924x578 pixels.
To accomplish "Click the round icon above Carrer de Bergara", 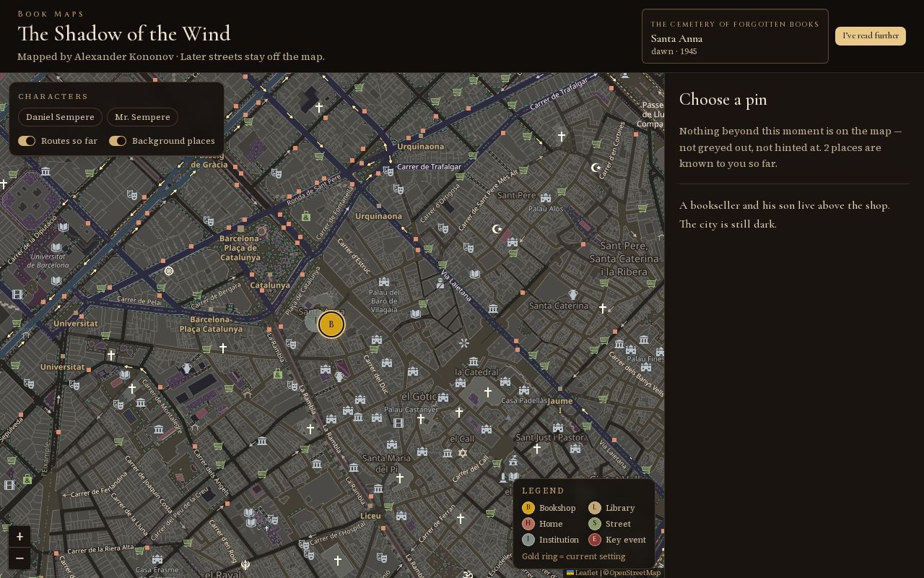I will pos(169,271).
